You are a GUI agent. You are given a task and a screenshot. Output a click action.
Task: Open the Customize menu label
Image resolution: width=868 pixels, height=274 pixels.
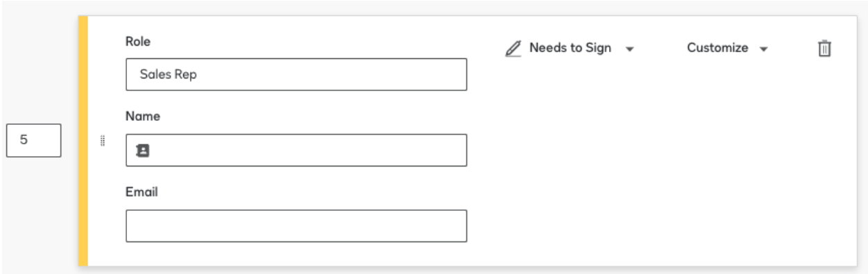coord(717,48)
